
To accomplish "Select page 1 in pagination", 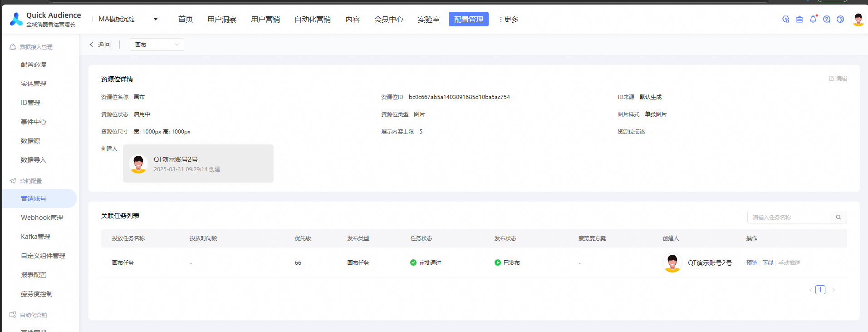I will coord(820,290).
